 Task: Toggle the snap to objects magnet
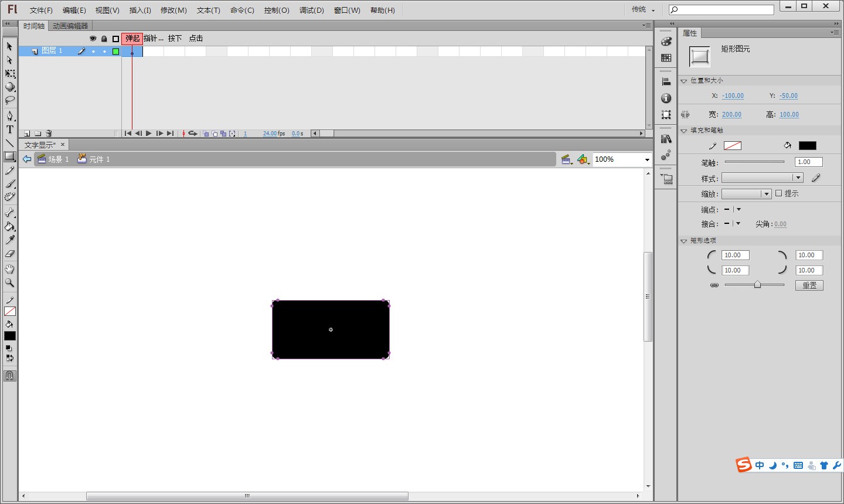pyautogui.click(x=10, y=376)
